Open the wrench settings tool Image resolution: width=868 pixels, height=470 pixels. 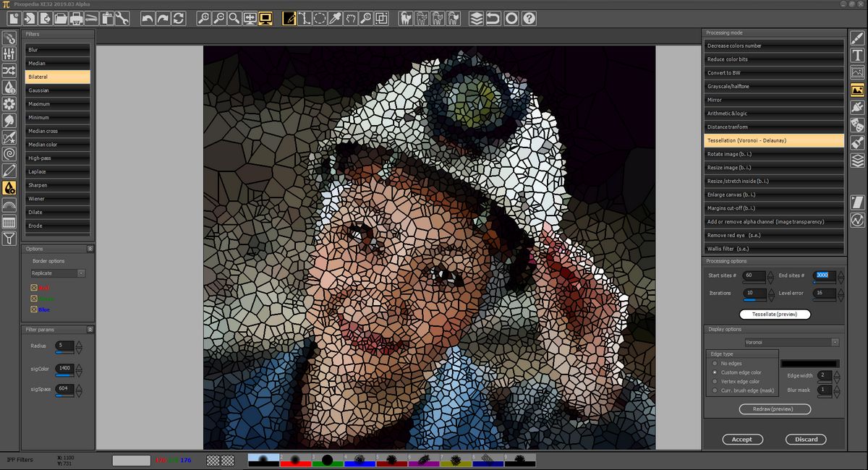pyautogui.click(x=122, y=19)
